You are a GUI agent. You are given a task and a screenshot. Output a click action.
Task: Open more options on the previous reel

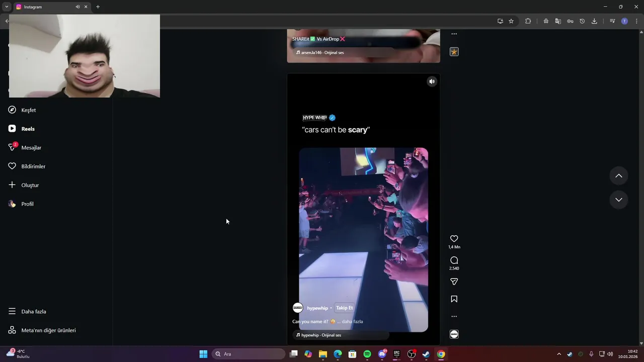tap(454, 34)
